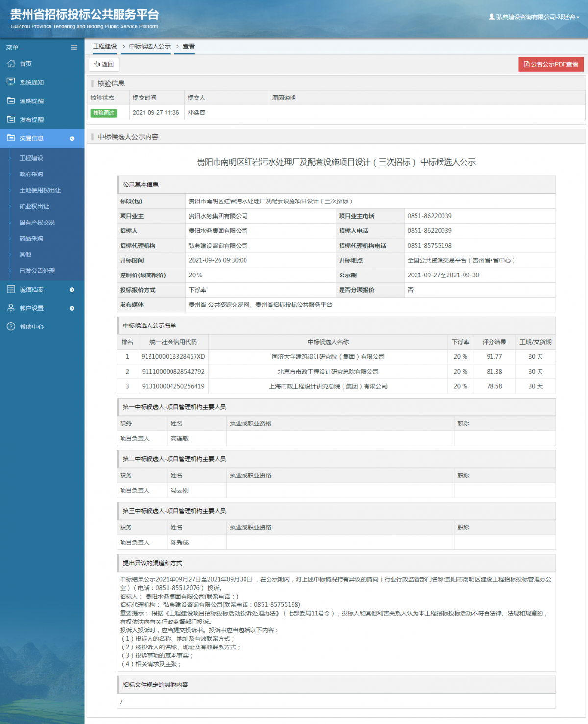Screen dimensions: 588x724
Task: Click candidate 同济大学建筑设计研究院（集团）有限公司
Action: 328,357
